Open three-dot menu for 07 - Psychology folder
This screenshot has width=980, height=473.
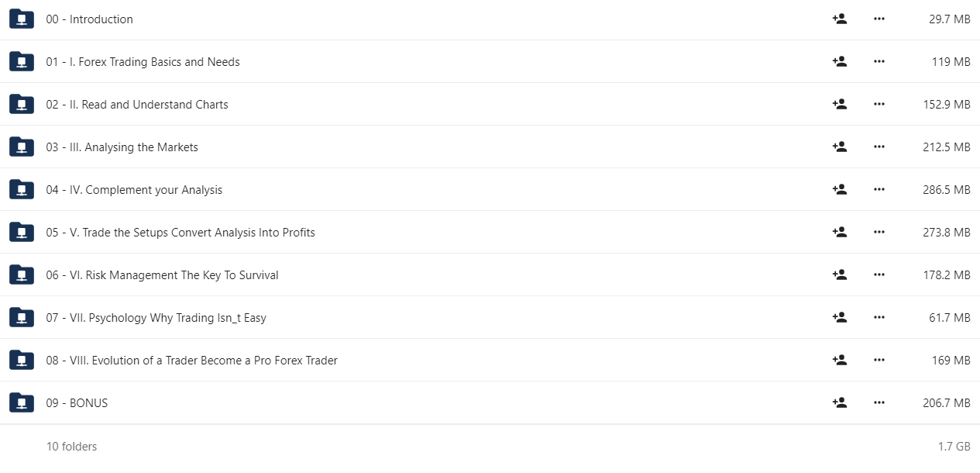coord(879,317)
